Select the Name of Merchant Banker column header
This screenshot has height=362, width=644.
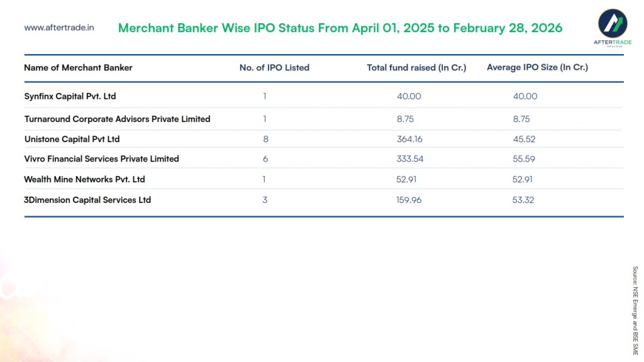(78, 67)
